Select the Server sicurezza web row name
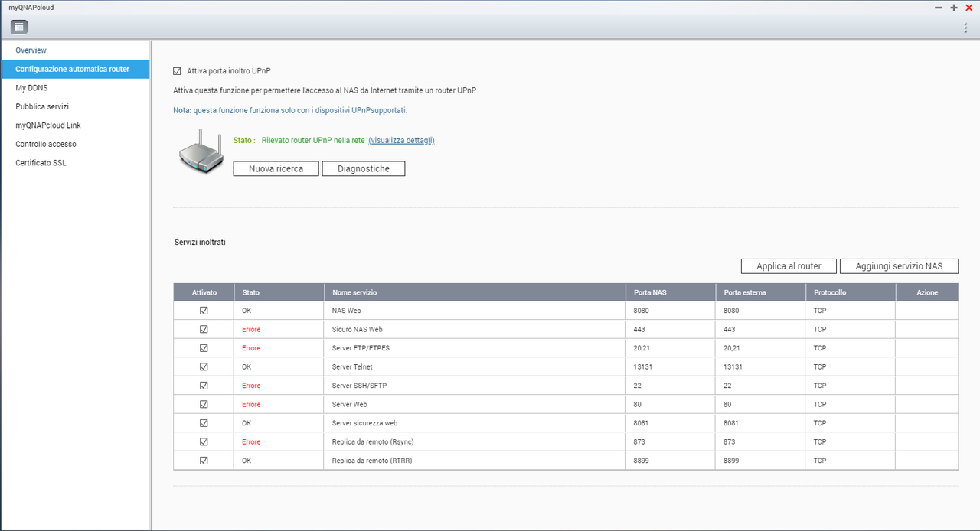 [364, 423]
